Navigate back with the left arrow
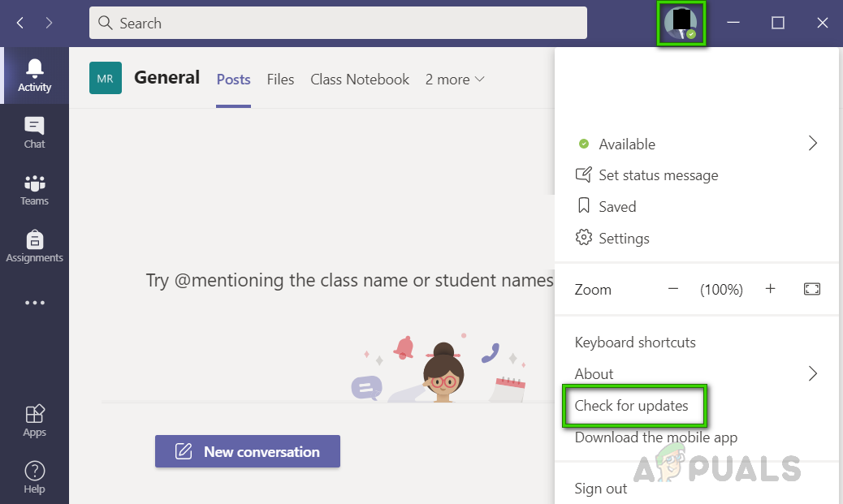This screenshot has height=504, width=843. point(20,23)
